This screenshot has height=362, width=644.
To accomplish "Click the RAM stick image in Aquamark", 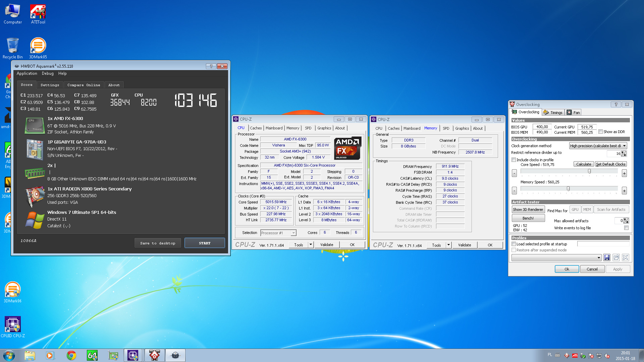I will click(x=35, y=173).
